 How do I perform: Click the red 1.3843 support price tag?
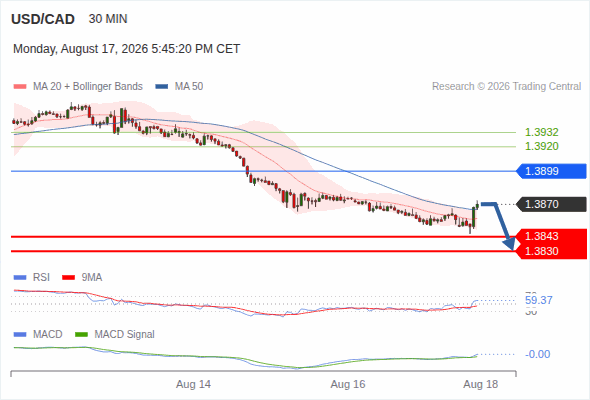(x=551, y=236)
